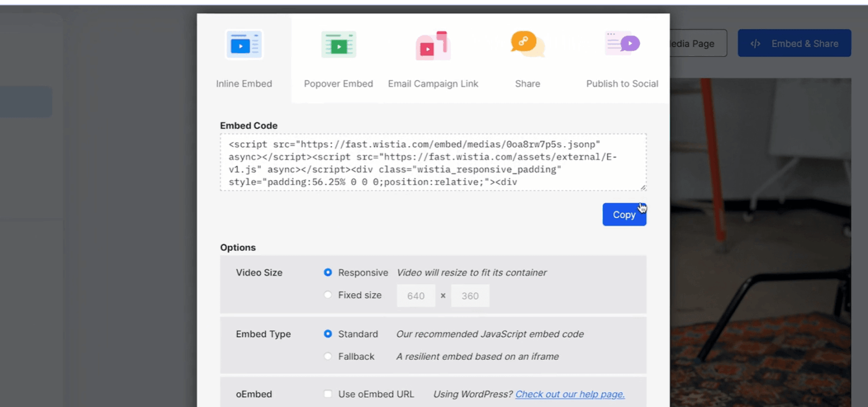Click the Inline Embed icon
The width and height of the screenshot is (868, 407).
[x=244, y=45]
